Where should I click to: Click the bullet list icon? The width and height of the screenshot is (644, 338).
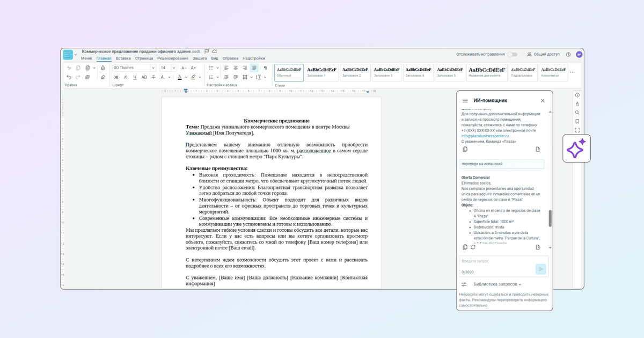(x=211, y=68)
